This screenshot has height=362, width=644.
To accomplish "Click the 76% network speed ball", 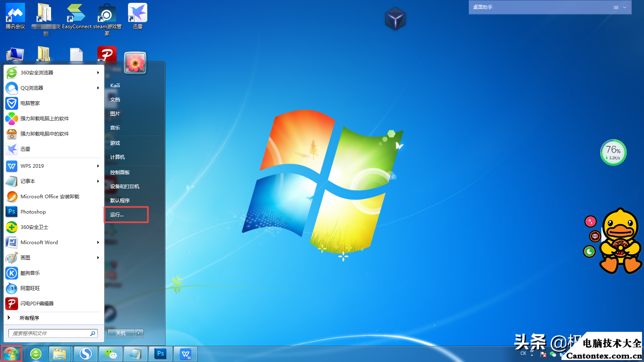I will 613,152.
